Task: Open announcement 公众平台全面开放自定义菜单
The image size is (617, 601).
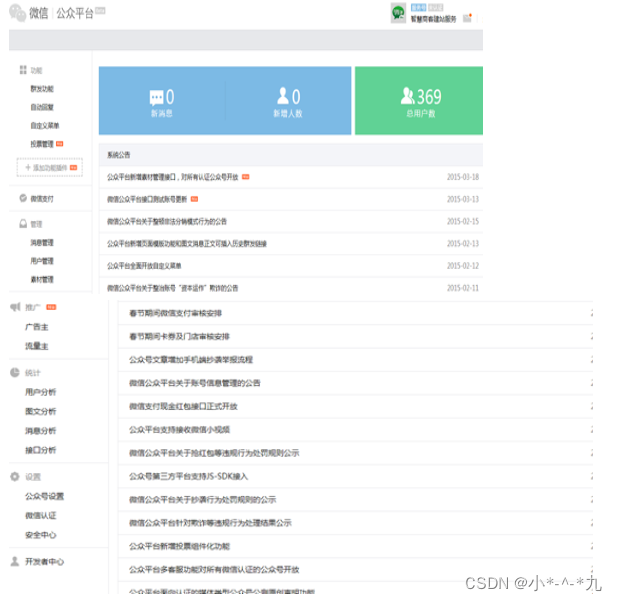Action: click(144, 266)
